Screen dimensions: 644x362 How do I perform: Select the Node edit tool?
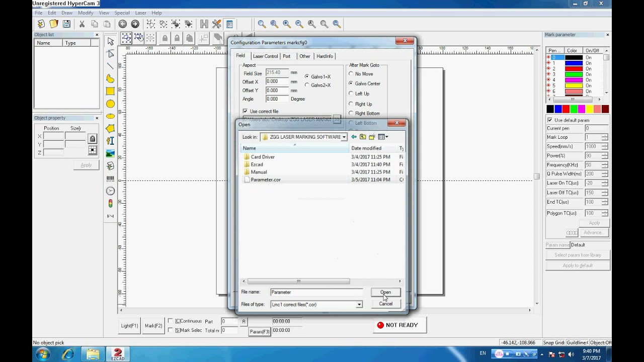click(x=110, y=54)
